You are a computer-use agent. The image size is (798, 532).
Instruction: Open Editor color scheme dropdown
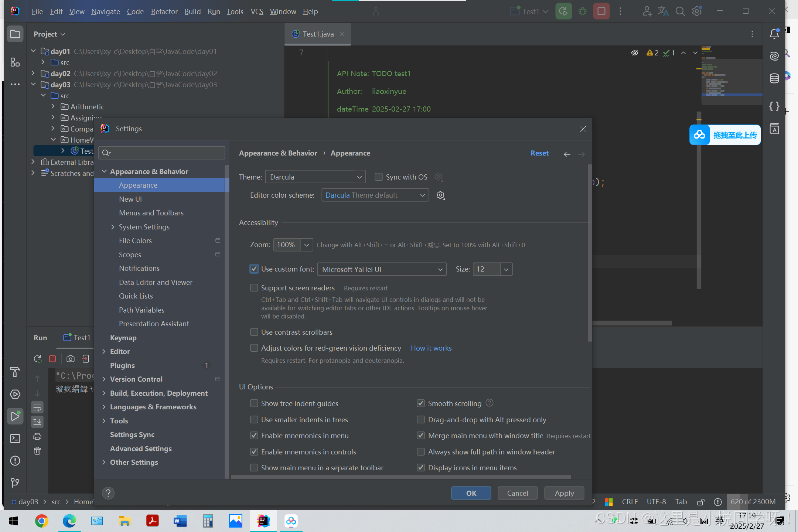(375, 195)
